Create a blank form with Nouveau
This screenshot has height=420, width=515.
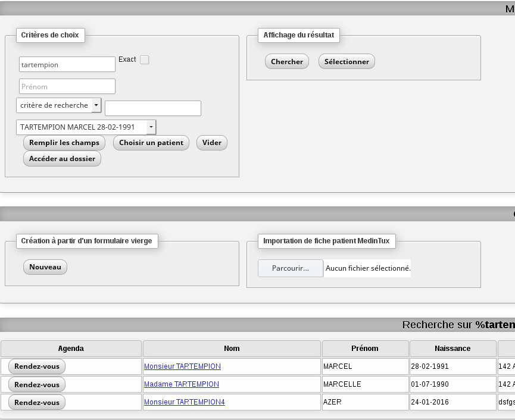(x=45, y=267)
